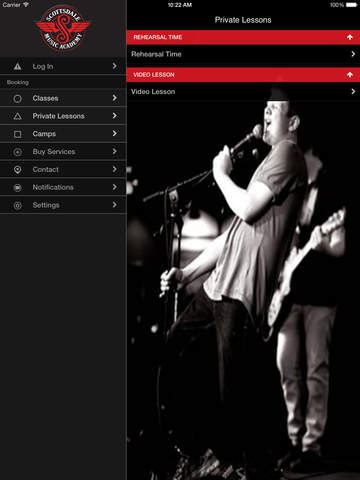The image size is (360, 480).
Task: Click the Log In row chevron
Action: point(115,66)
